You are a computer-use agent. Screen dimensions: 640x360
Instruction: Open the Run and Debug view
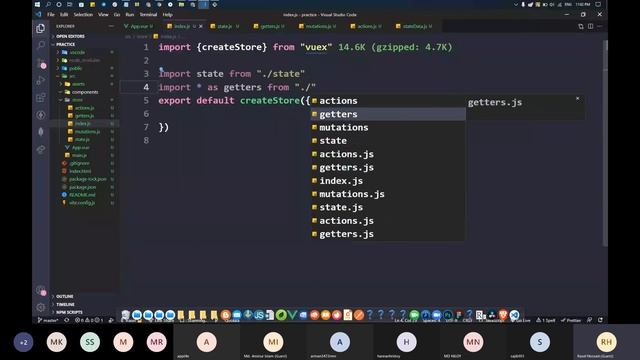40,80
